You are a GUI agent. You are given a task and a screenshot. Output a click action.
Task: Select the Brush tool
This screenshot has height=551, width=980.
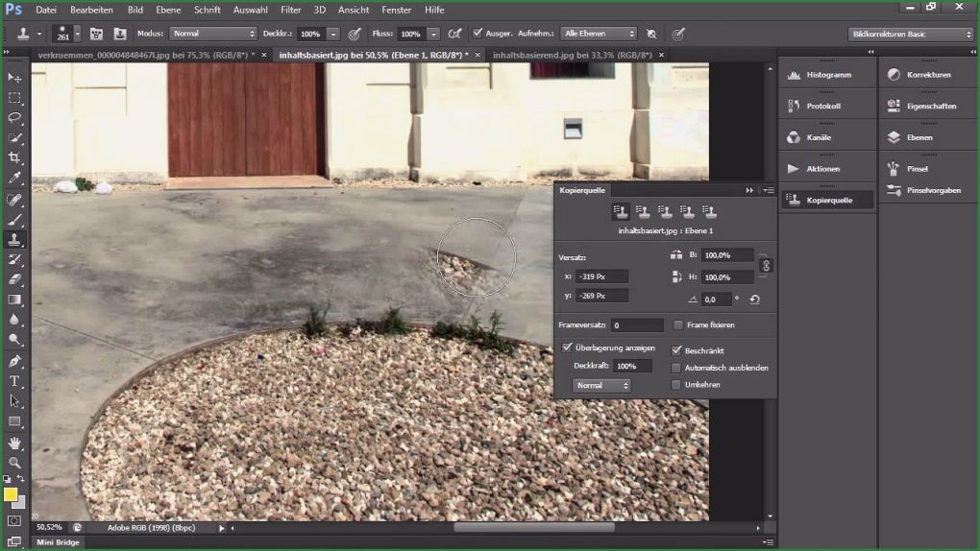pyautogui.click(x=14, y=220)
